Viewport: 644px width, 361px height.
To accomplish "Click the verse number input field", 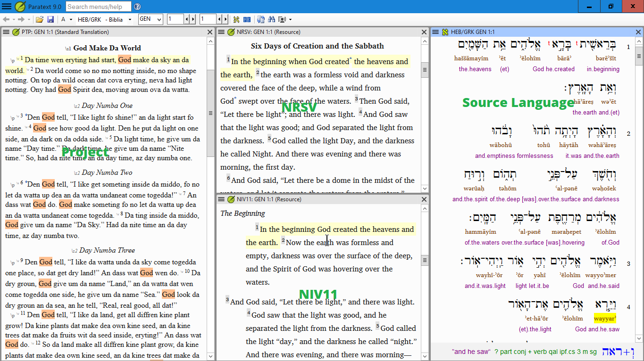I will coord(208,19).
